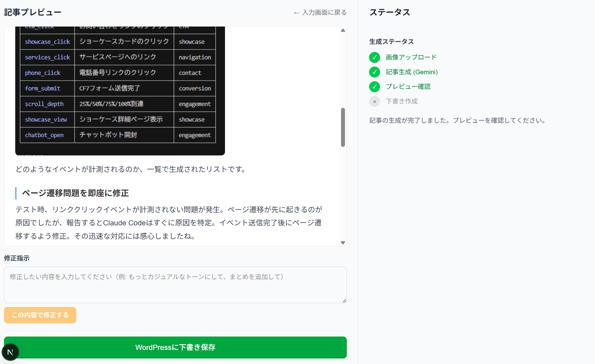Click preview scrollbar up arrow
Image resolution: width=595 pixels, height=364 pixels.
(x=343, y=30)
